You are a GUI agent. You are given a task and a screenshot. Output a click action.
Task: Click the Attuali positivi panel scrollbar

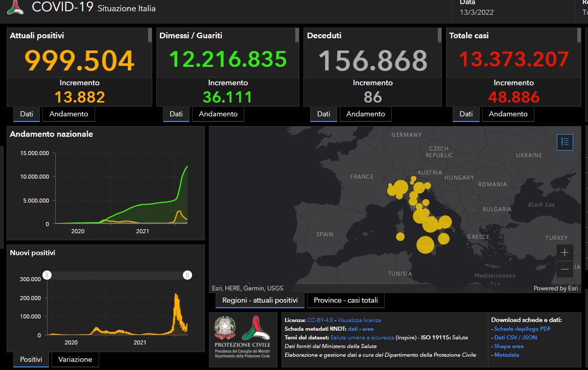click(x=150, y=35)
